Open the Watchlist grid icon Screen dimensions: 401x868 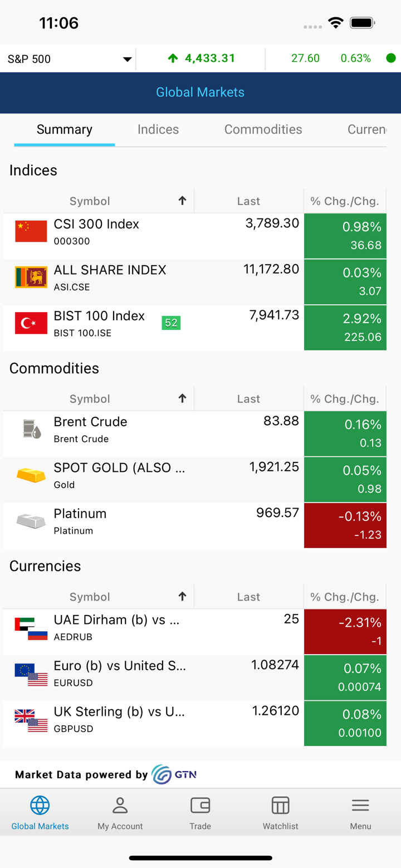pyautogui.click(x=280, y=806)
